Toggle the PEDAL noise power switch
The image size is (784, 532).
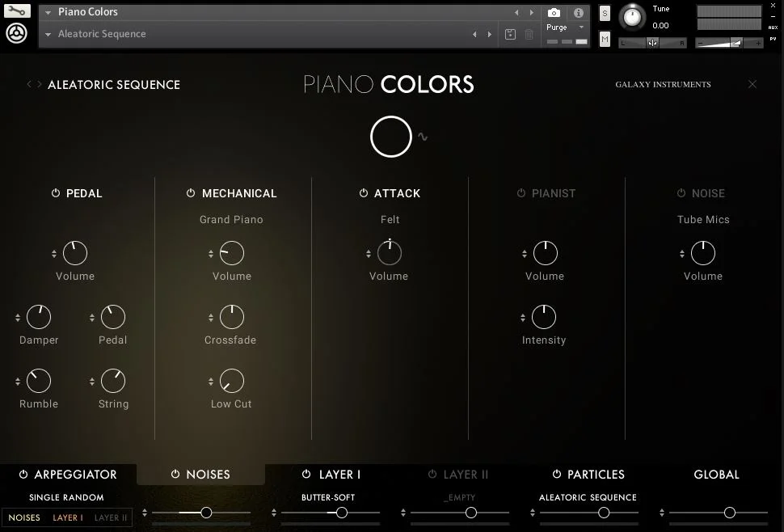(56, 193)
